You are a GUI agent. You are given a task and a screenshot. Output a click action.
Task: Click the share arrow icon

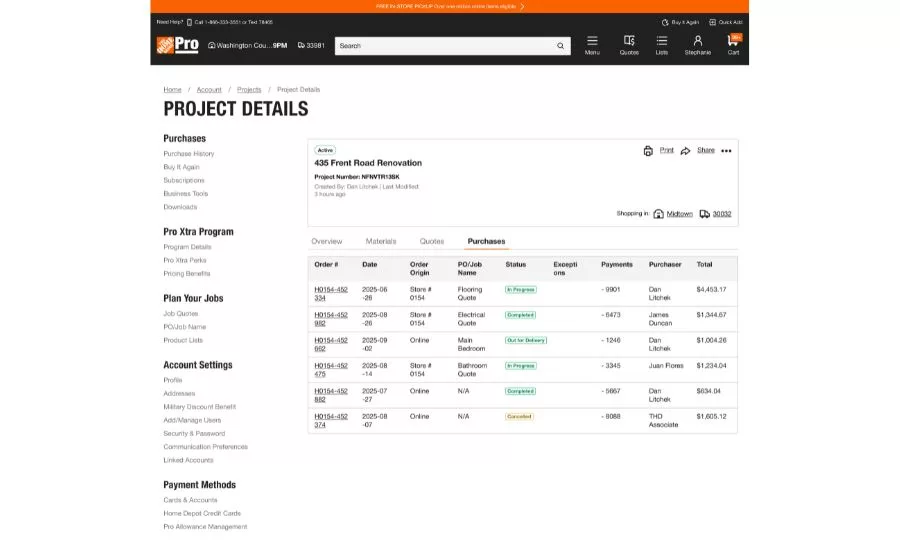(x=685, y=151)
